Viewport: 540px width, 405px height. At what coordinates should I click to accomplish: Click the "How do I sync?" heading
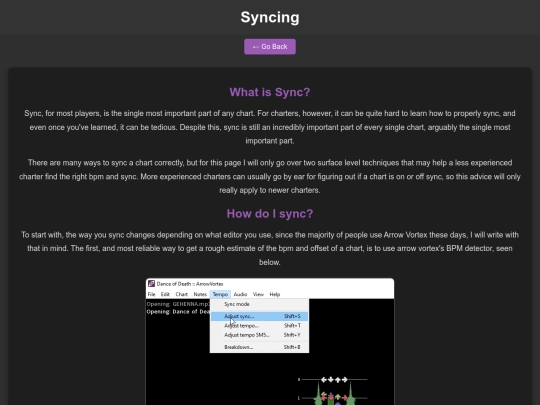[x=270, y=214]
